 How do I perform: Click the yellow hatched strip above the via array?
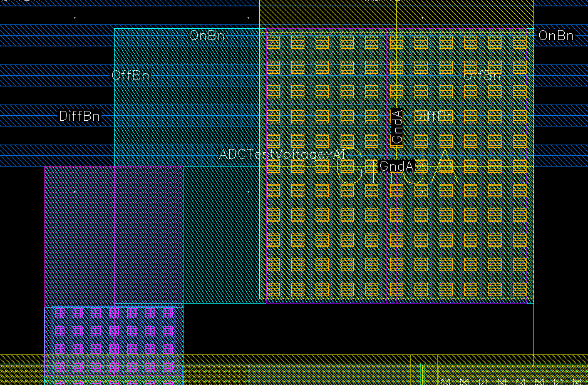click(396, 16)
